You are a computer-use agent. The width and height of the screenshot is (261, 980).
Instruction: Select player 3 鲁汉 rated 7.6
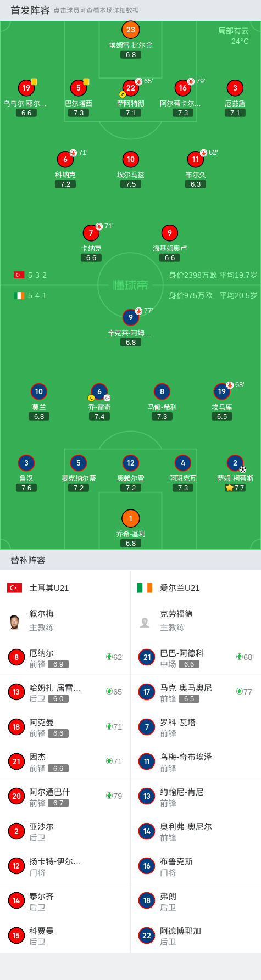coord(26,463)
